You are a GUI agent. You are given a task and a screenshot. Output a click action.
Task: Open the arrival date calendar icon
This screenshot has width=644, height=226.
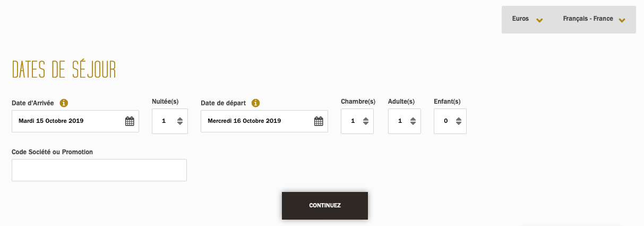[130, 121]
